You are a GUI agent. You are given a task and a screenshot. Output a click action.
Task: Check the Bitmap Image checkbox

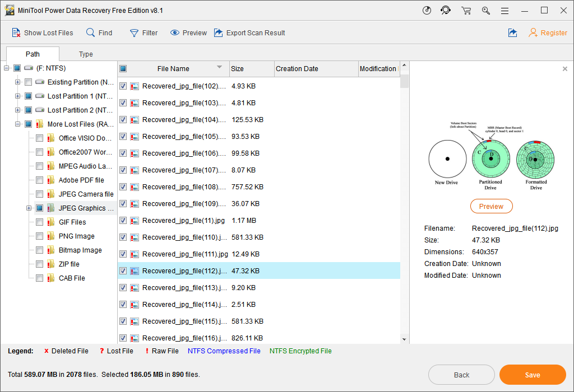[x=40, y=250]
